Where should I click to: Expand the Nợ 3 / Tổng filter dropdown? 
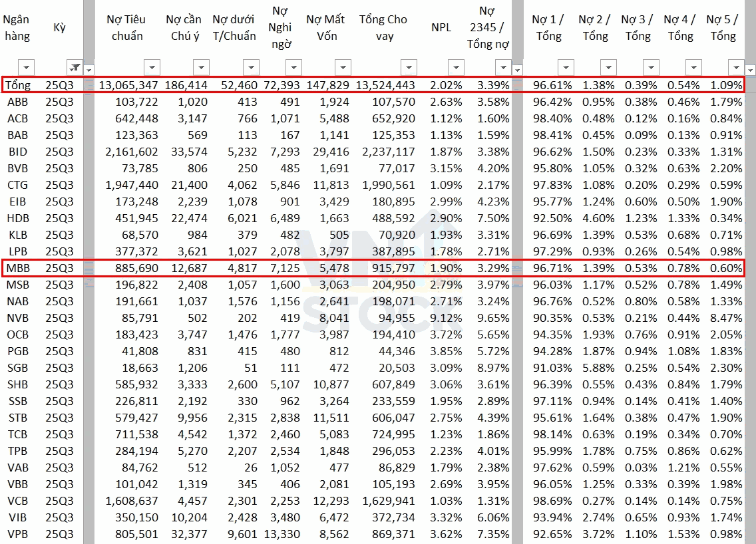pos(651,67)
